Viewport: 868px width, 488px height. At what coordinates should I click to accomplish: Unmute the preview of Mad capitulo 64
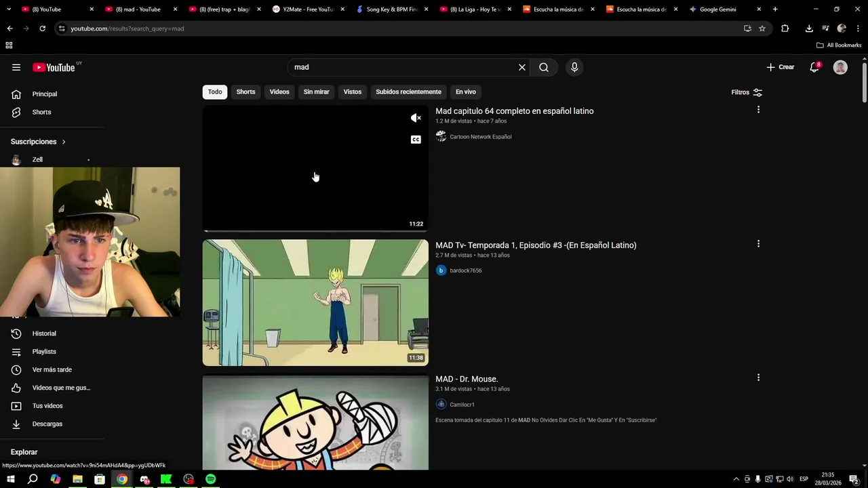coord(416,118)
